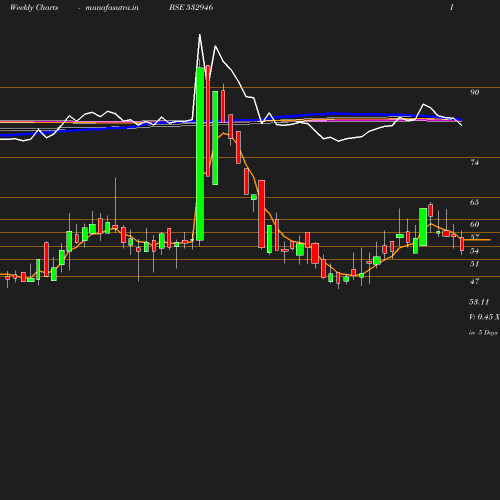Click the price label '47'
Image resolution: width=500 pixels, height=500 pixels.
[x=474, y=281]
